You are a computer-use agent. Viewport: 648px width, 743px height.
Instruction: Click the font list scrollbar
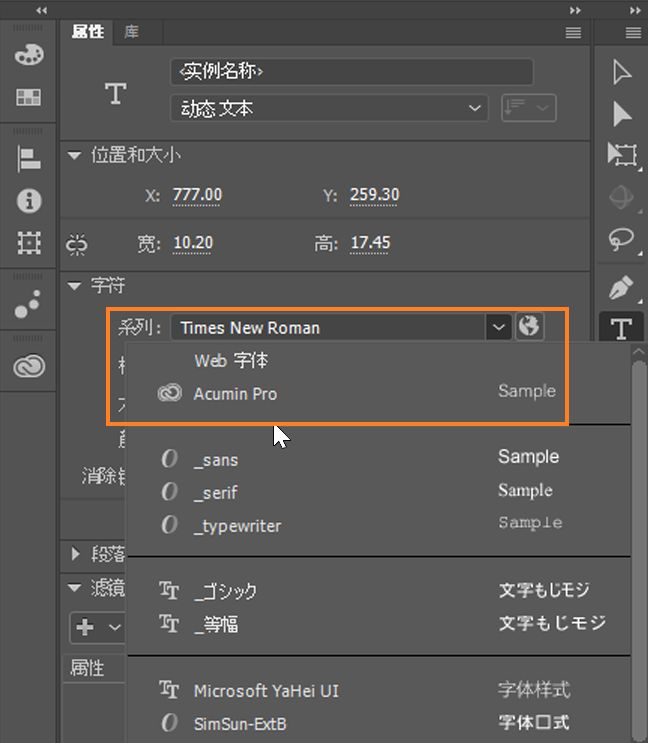pyautogui.click(x=639, y=550)
